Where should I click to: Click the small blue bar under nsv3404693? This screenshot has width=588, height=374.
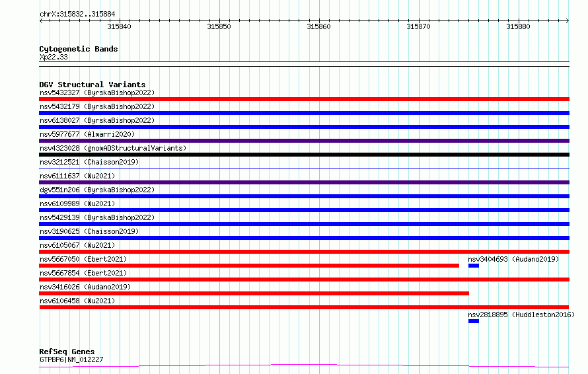pos(474,266)
